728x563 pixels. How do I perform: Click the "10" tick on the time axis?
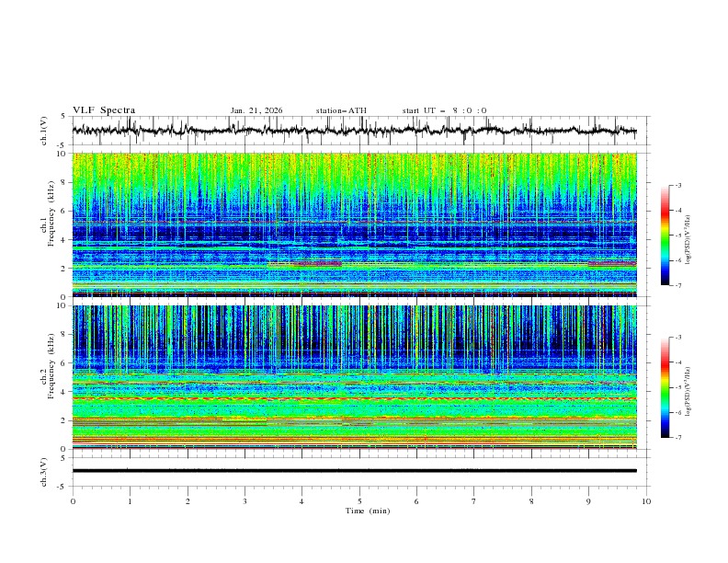point(646,501)
